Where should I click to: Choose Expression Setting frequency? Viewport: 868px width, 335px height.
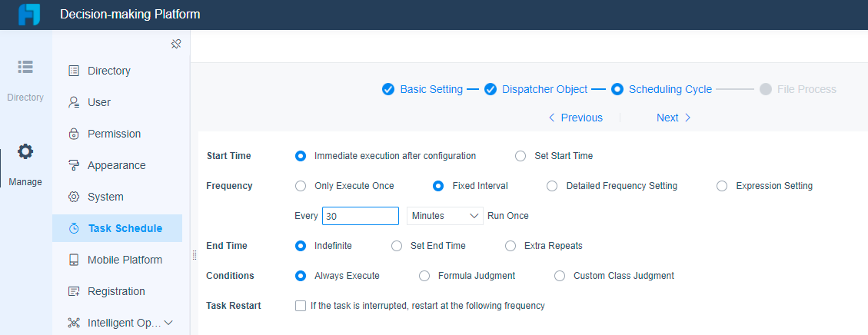(722, 186)
